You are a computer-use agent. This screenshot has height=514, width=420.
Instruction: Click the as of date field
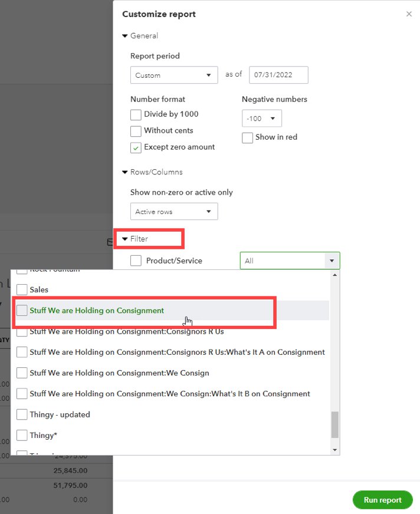click(x=278, y=75)
